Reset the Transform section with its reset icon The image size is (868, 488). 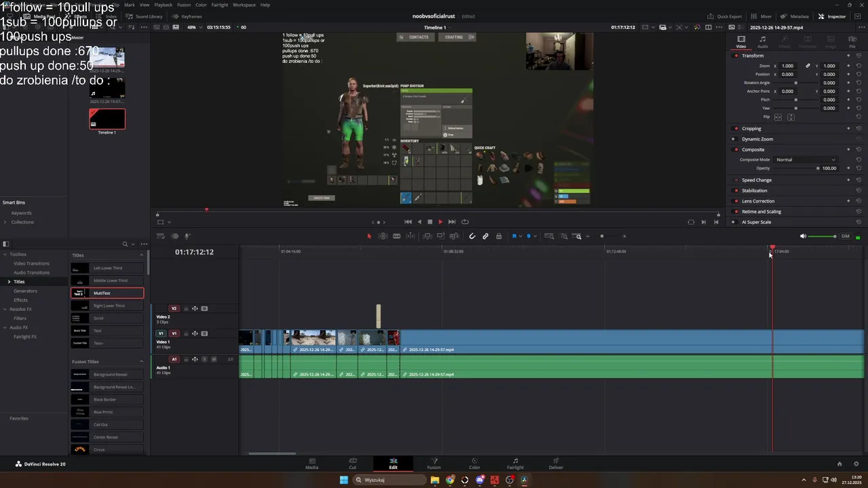coord(859,56)
